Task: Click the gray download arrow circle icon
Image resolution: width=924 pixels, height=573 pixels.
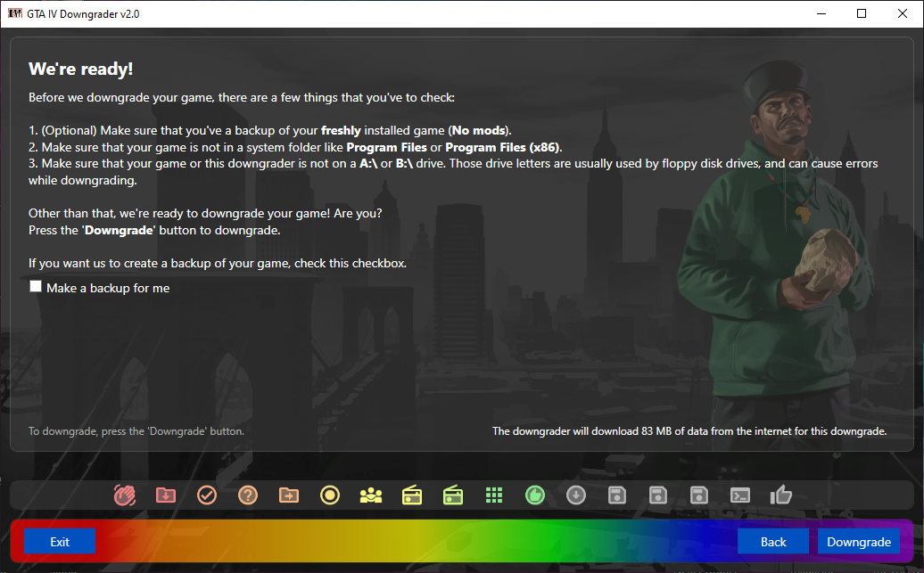Action: (576, 495)
